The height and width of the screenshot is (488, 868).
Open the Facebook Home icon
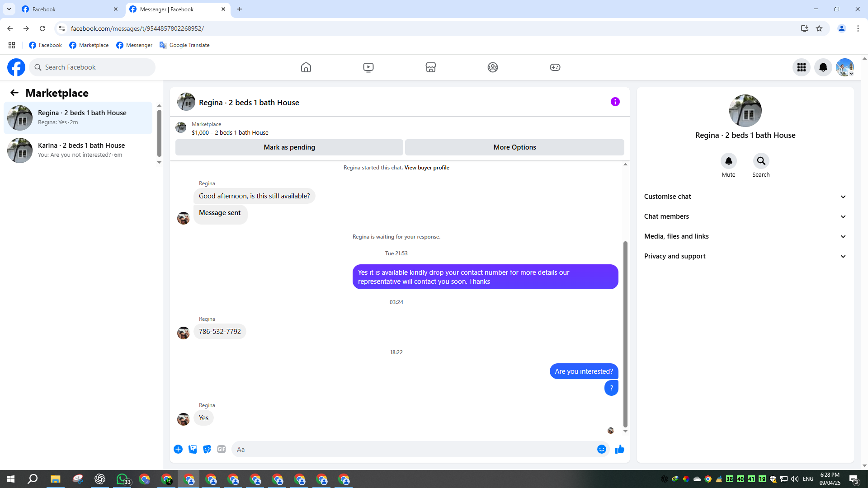tap(306, 67)
